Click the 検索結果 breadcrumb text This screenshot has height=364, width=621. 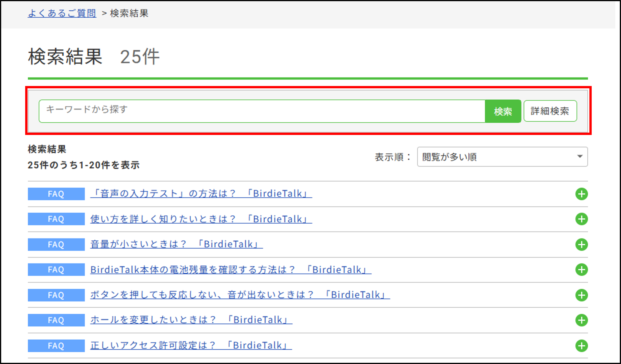point(129,13)
